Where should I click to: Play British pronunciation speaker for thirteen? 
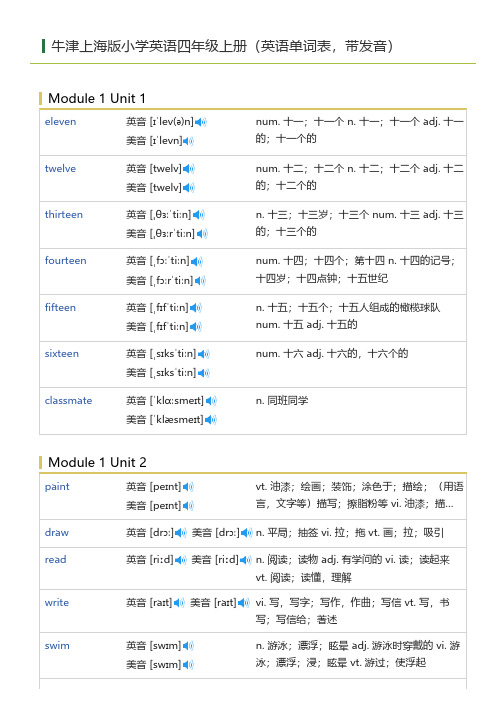[x=199, y=215]
